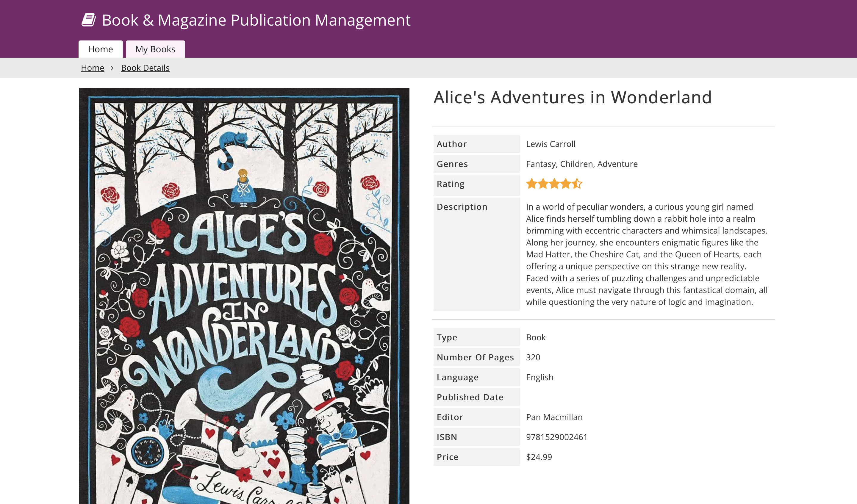Click the third rating star
Screen dimensions: 857x504
554,184
